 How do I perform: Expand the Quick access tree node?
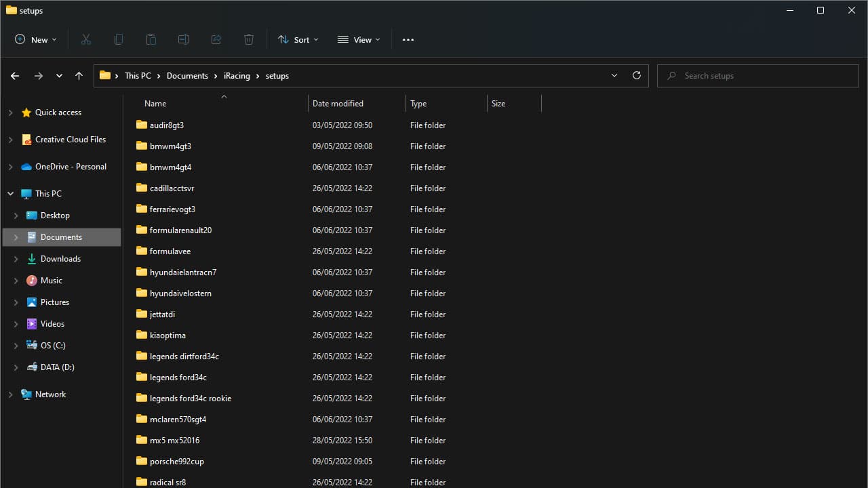10,113
